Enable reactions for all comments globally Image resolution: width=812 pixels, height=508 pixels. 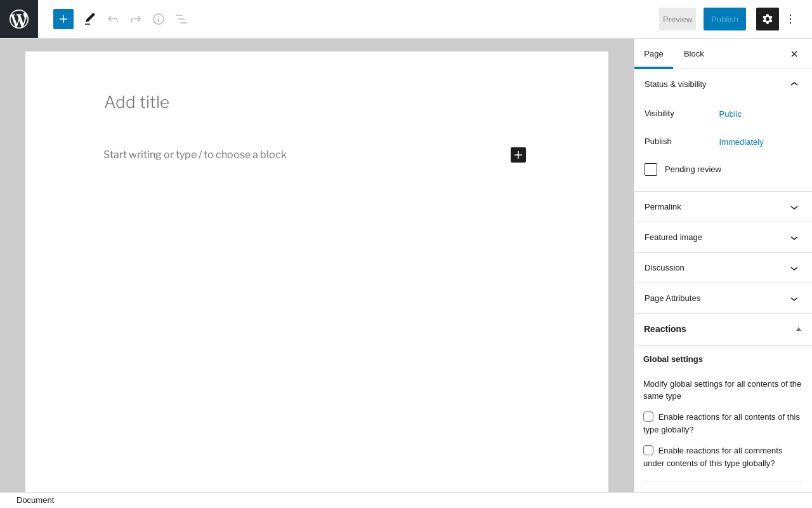pos(648,450)
